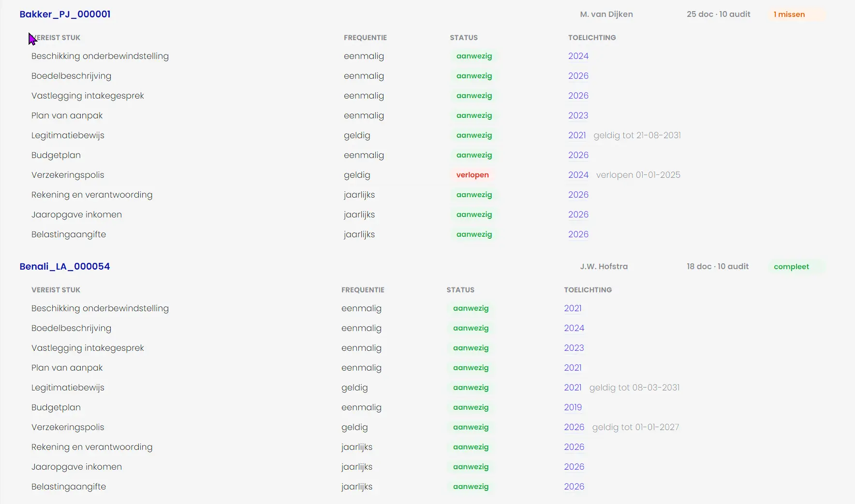Viewport: 855px width, 504px height.
Task: Open Benali's 2021 Beschikking onderbewindstelling link
Action: pyautogui.click(x=573, y=308)
